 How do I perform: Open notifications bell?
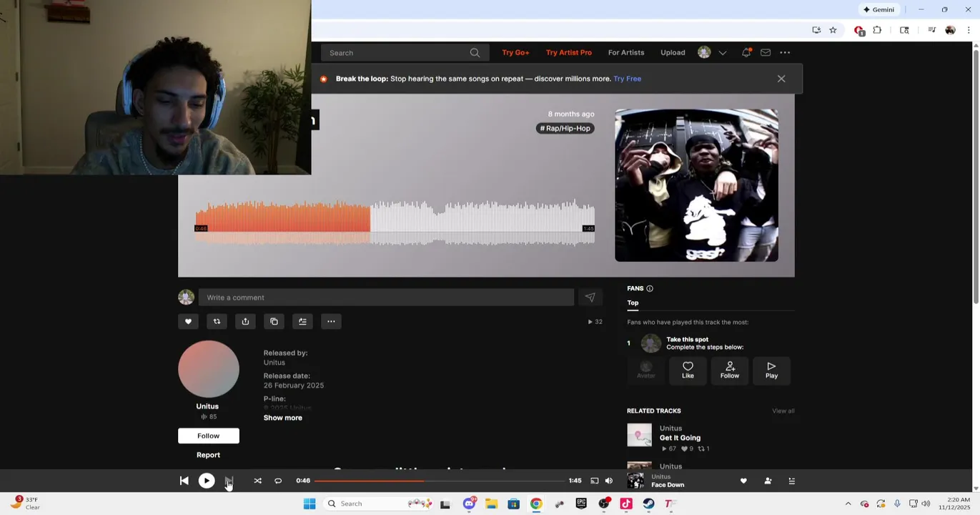coord(746,52)
